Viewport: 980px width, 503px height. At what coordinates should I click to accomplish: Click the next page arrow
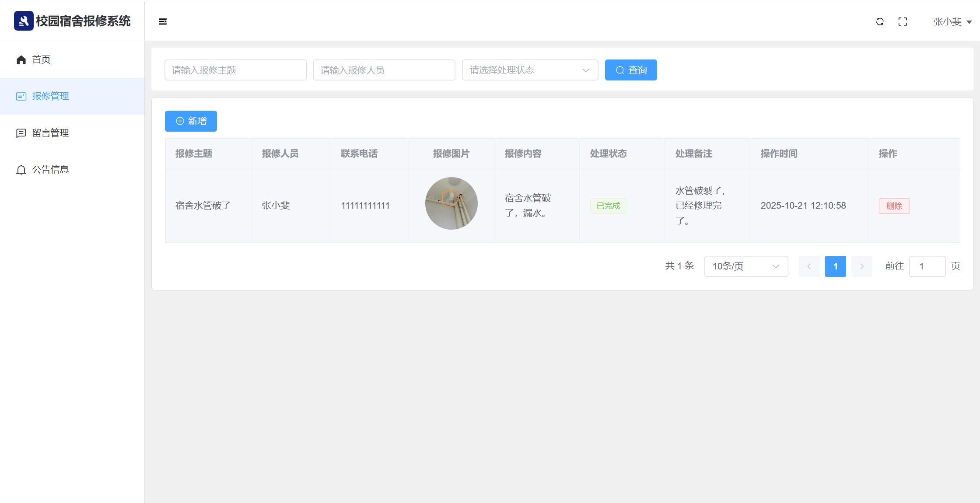pos(861,266)
